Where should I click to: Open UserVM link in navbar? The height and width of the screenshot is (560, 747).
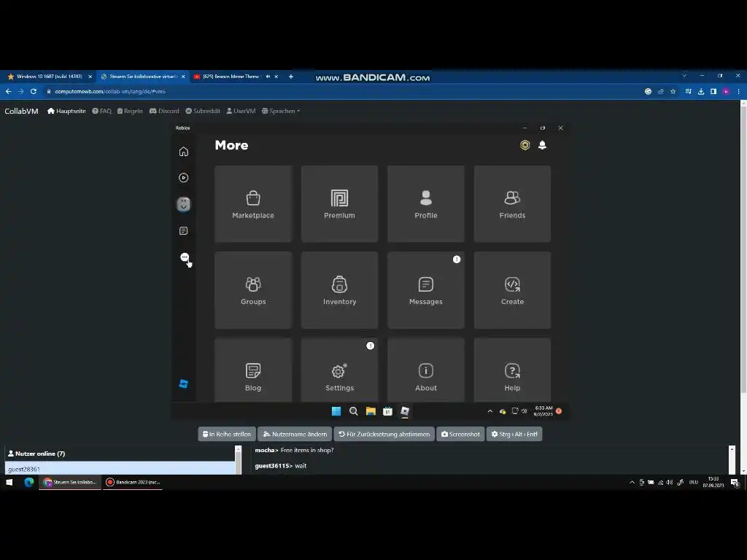[x=241, y=111]
